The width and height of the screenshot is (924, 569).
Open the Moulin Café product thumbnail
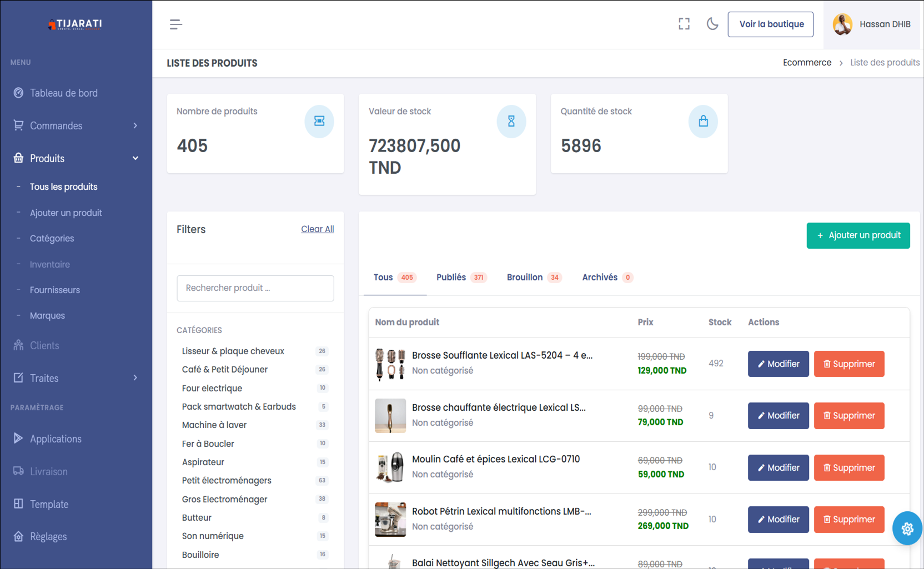point(390,467)
